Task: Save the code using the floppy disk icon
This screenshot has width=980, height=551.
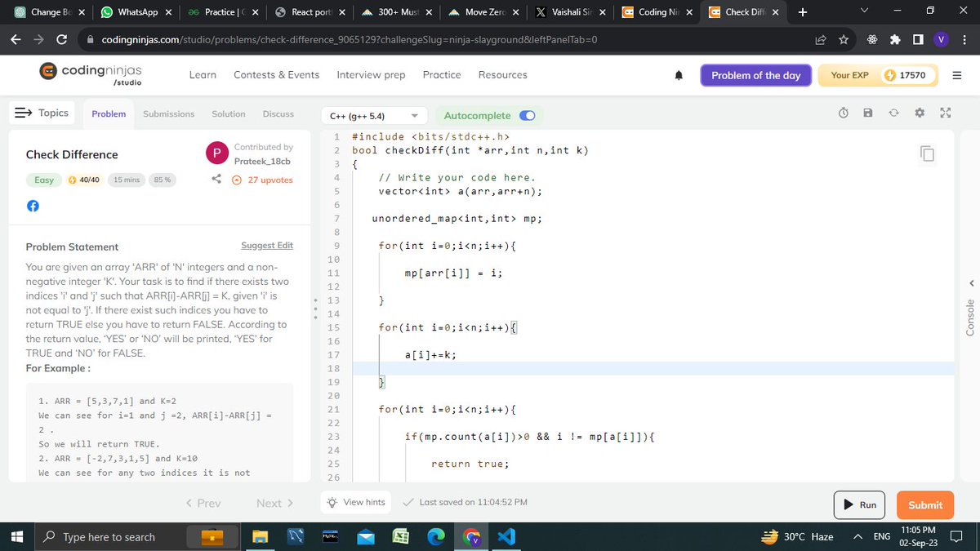Action: click(x=868, y=113)
